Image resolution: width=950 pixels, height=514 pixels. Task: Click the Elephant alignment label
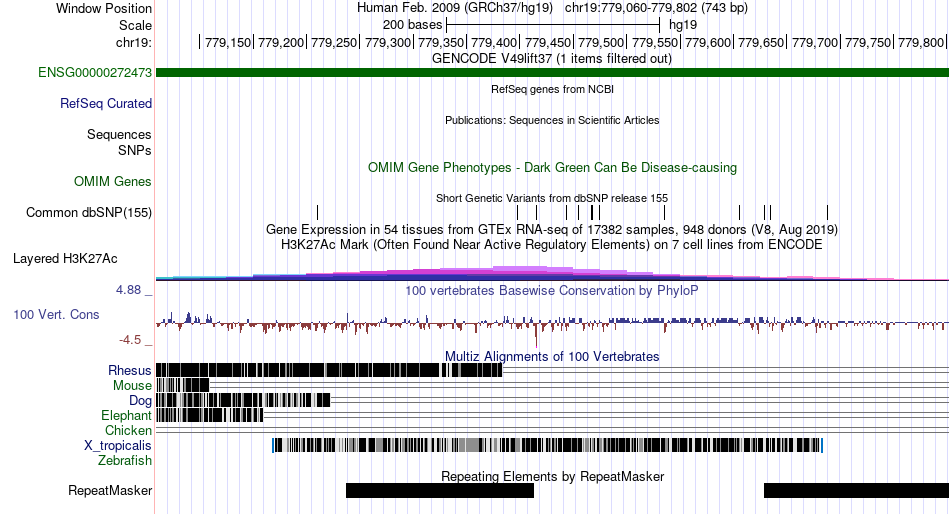click(x=126, y=415)
